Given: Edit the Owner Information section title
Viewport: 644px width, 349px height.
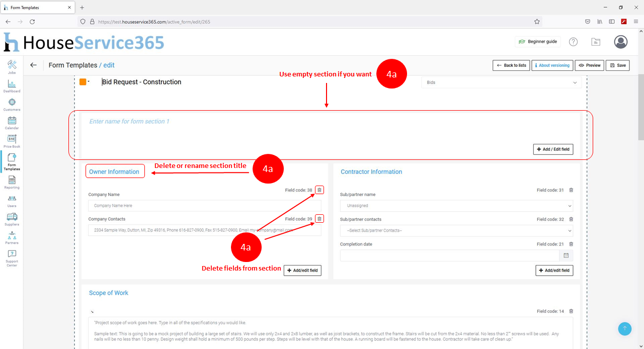Looking at the screenshot, I should 114,171.
